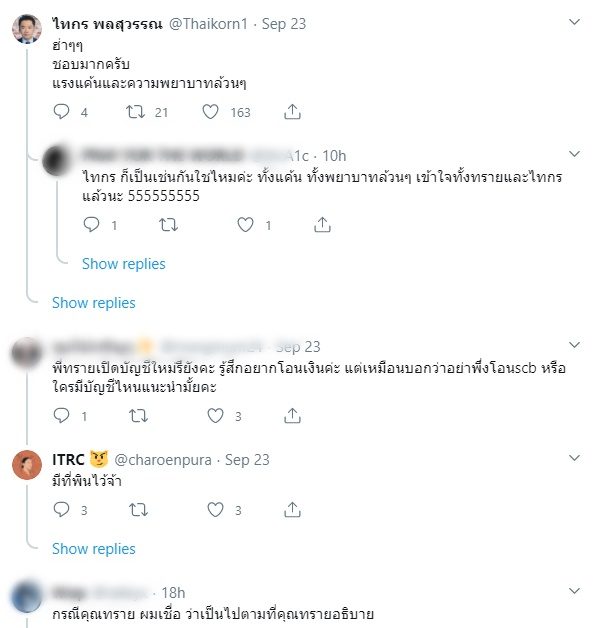The image size is (594, 628).
Task: Like the 10h-old reply tweet
Action: [245, 225]
